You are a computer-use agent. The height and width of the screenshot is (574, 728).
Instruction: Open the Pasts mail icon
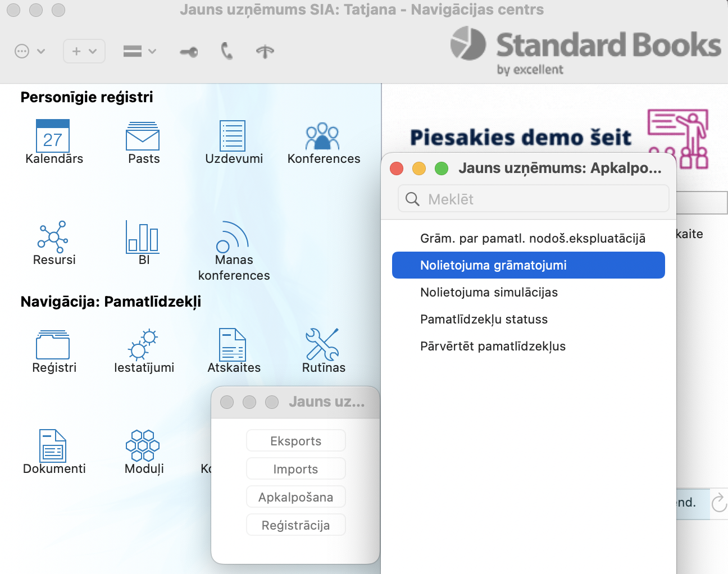click(143, 136)
